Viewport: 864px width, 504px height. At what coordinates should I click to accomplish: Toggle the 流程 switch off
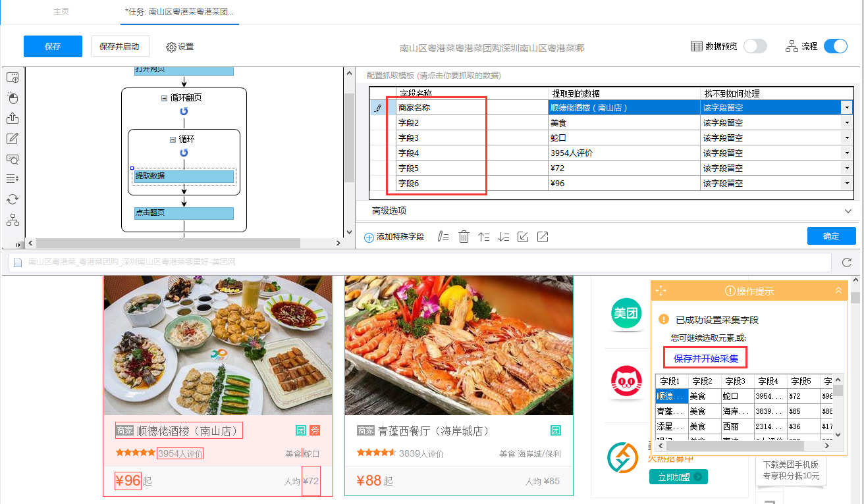835,46
